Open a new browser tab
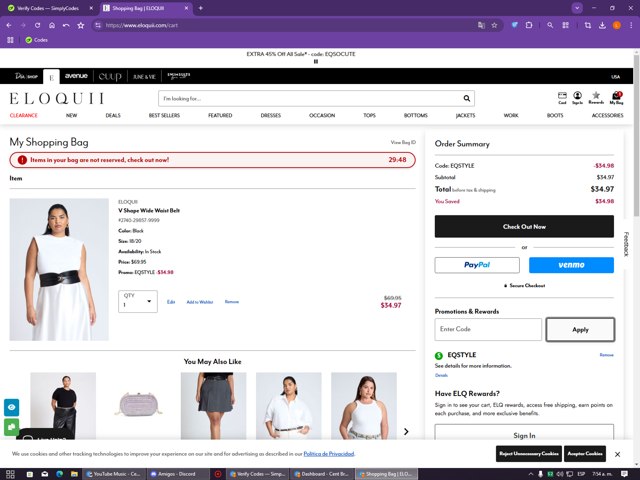 pos(200,8)
